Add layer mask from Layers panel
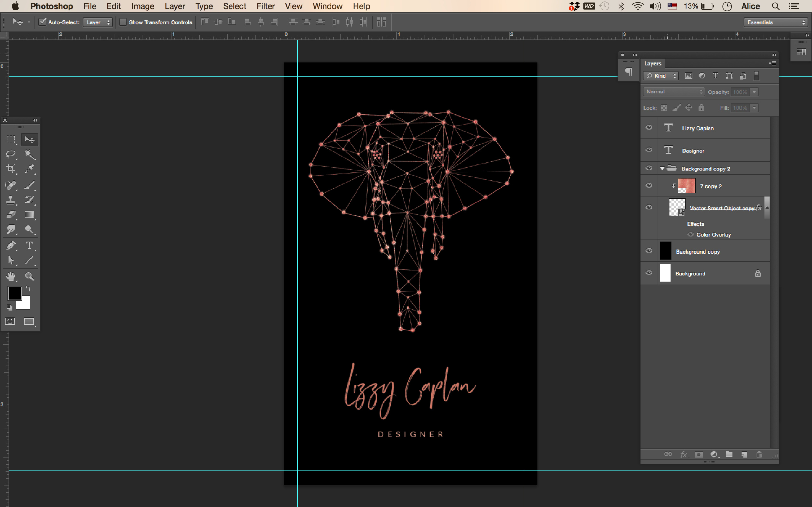 (698, 454)
